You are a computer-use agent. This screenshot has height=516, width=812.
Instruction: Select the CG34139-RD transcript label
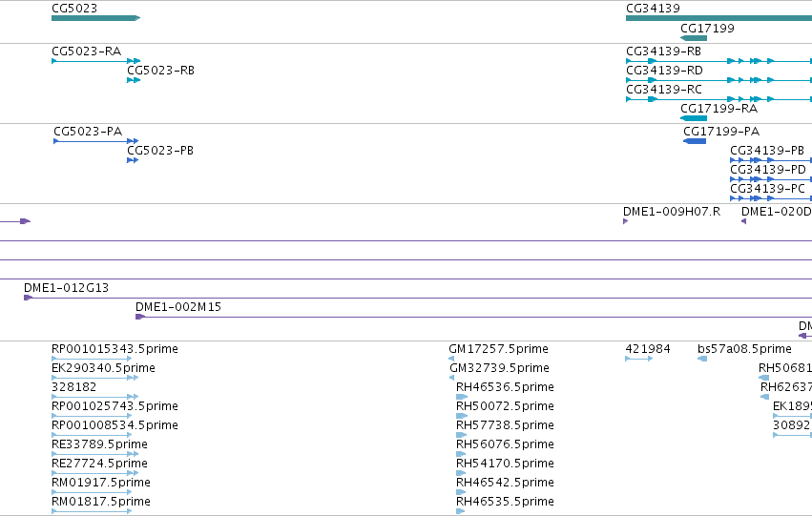pos(664,71)
